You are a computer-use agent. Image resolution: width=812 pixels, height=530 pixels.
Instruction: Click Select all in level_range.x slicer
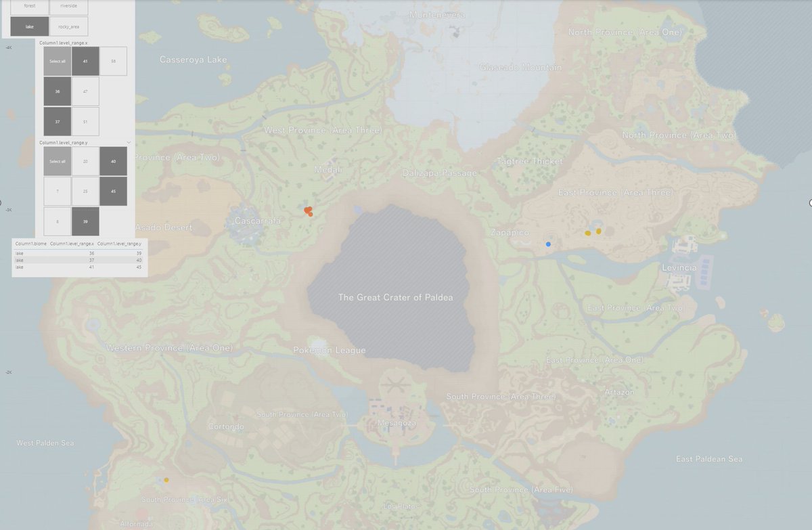click(58, 61)
